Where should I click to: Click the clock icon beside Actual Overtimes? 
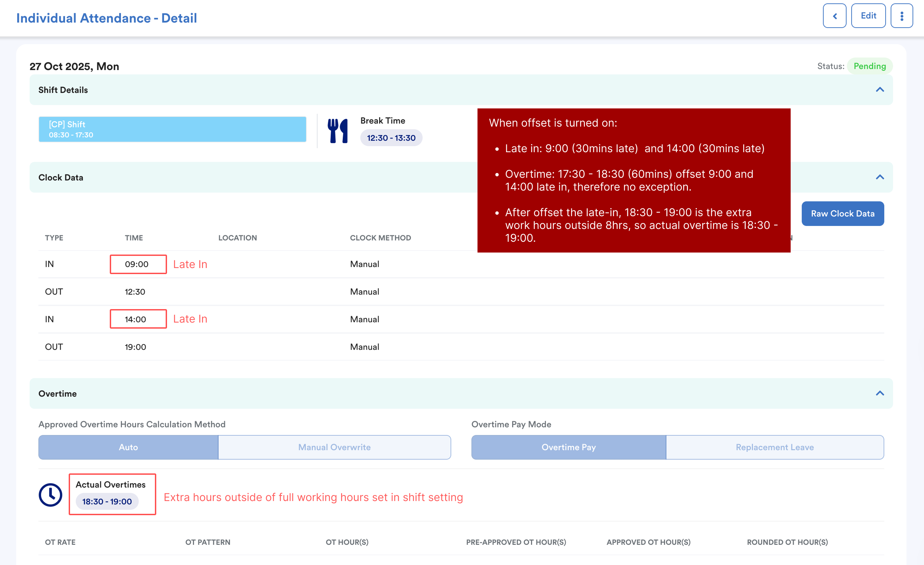point(50,495)
